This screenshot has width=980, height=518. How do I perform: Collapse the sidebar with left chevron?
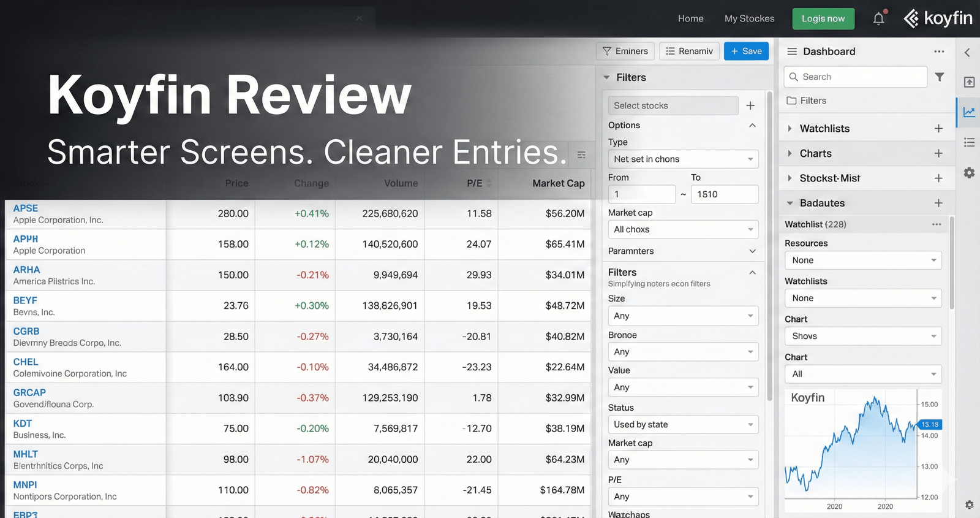pos(968,52)
